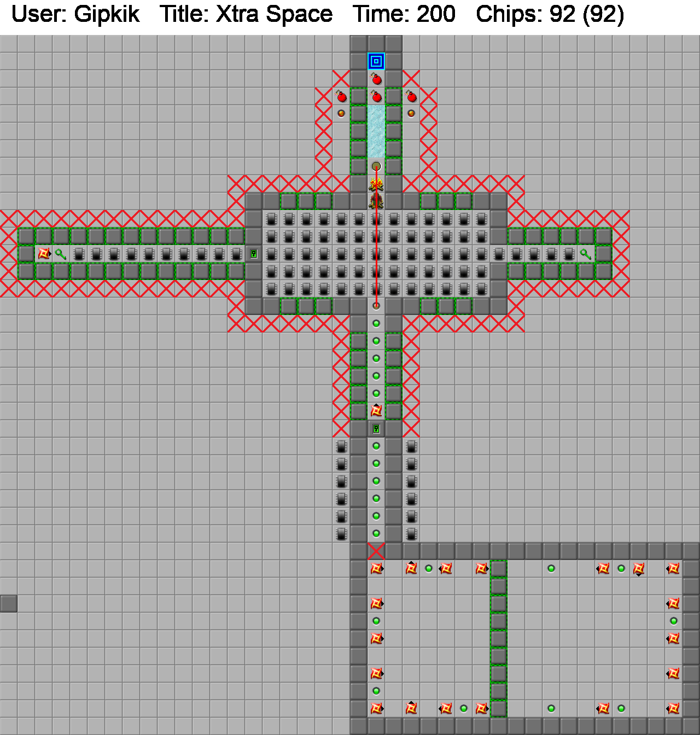Toggle the green button at the red line's bottom end
700x735 pixels.
pyautogui.click(x=376, y=306)
